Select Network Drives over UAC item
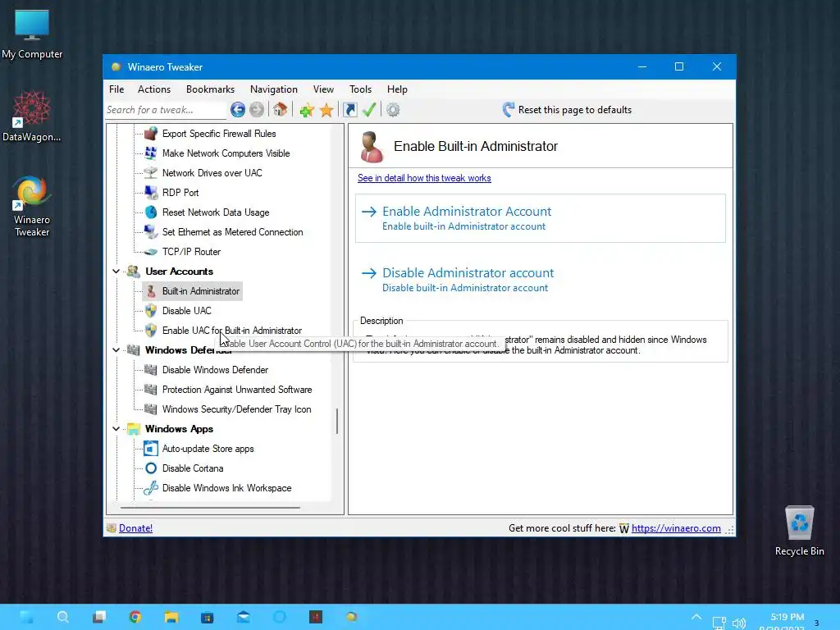This screenshot has height=630, width=840. pyautogui.click(x=212, y=173)
